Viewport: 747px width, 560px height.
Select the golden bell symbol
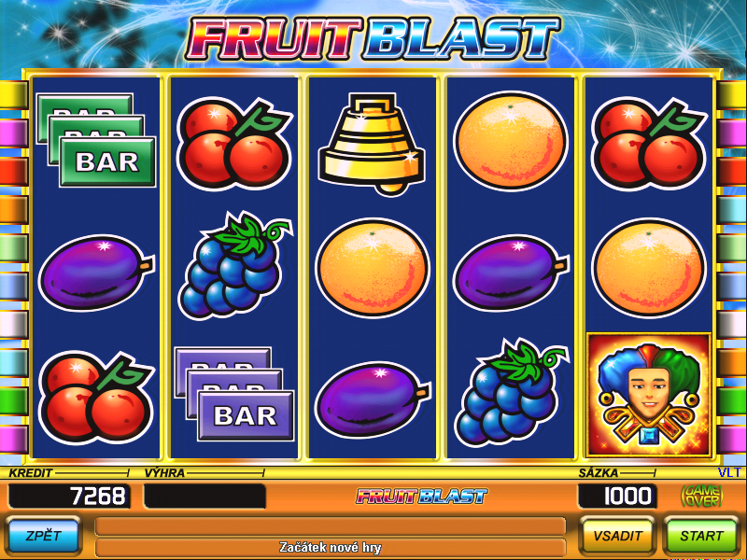point(372,144)
